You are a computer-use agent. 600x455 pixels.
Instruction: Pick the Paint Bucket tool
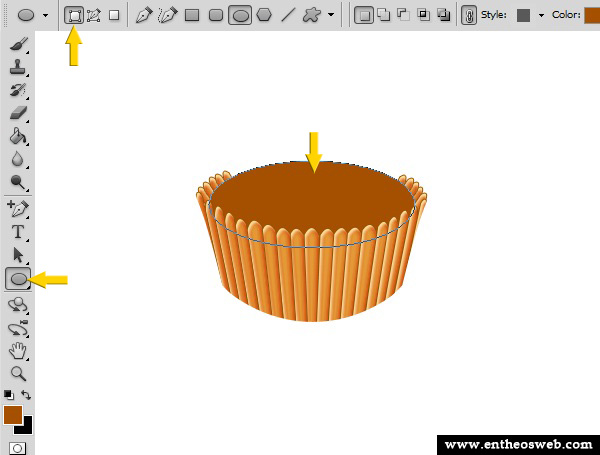click(x=18, y=136)
